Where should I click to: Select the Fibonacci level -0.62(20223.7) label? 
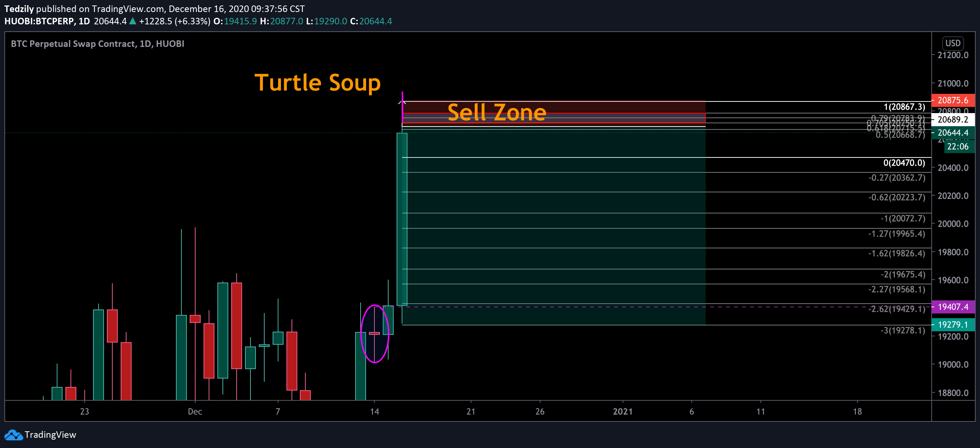[x=897, y=197]
